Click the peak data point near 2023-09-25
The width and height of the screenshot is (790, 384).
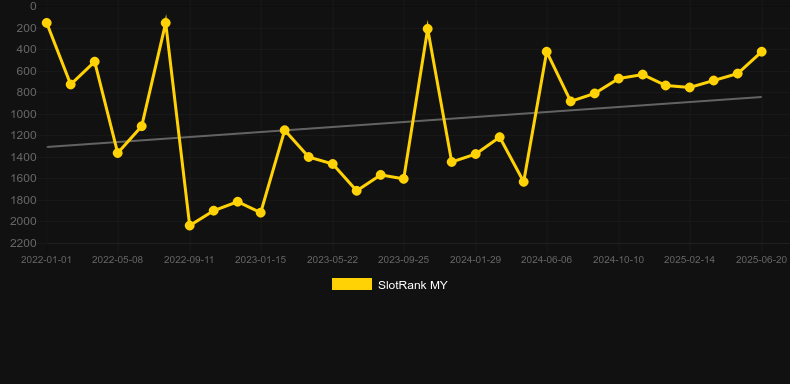point(428,29)
